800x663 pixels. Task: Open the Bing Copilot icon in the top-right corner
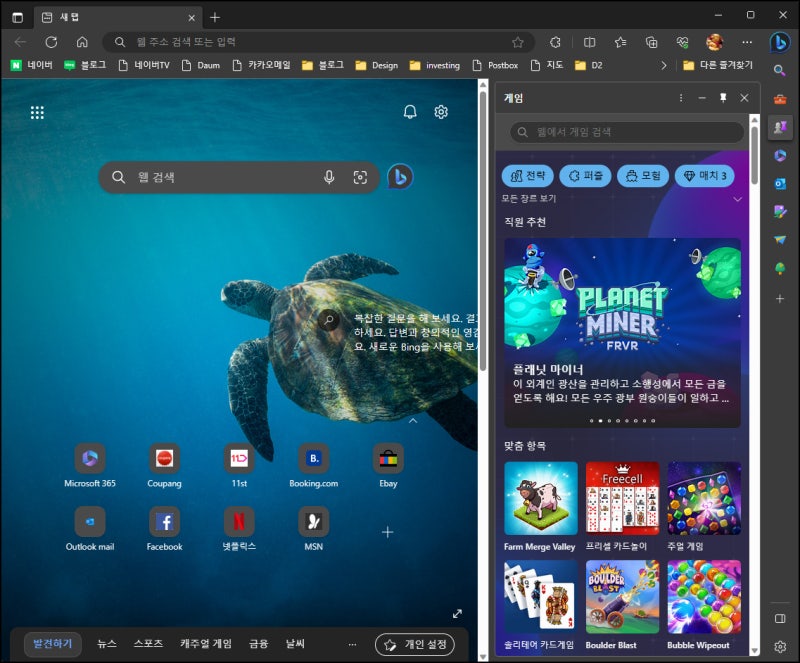[780, 42]
